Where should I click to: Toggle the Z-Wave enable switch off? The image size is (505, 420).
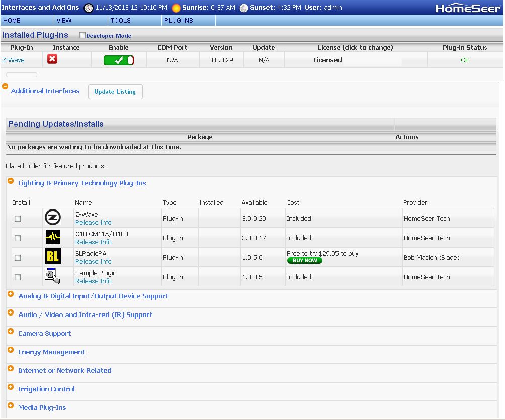(119, 60)
